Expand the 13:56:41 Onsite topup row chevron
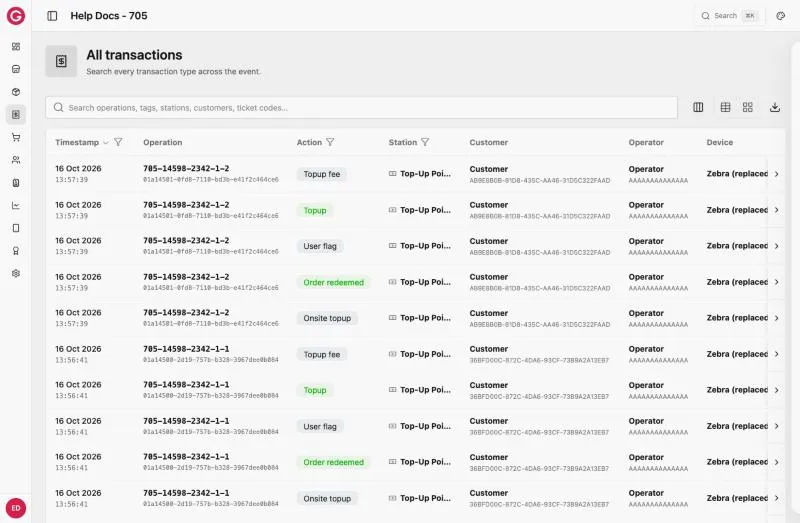 point(777,498)
